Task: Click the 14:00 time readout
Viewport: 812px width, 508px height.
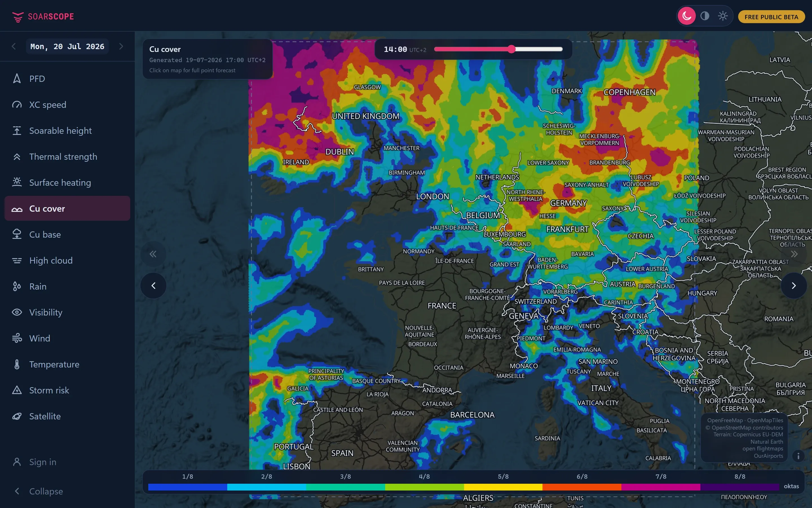Action: tap(395, 49)
